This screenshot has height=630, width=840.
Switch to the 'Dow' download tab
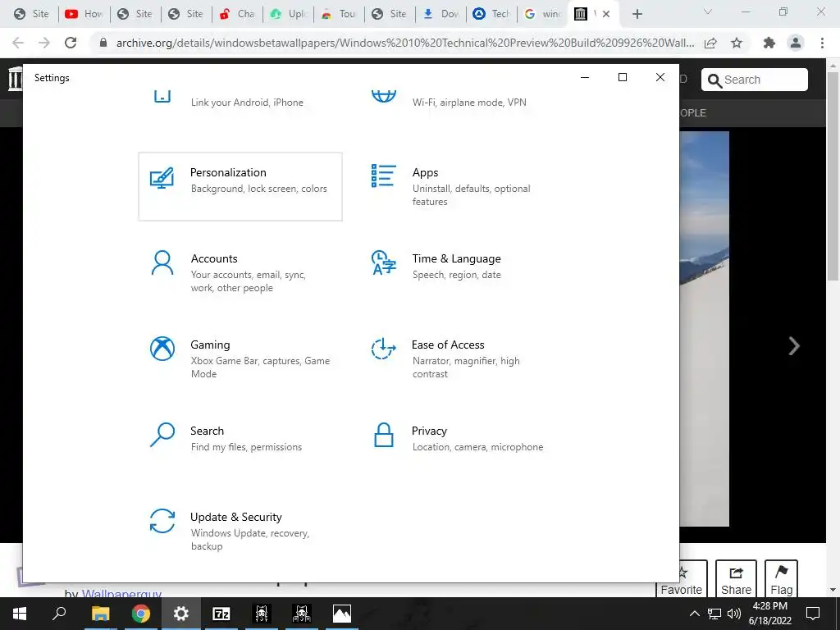[x=441, y=14]
